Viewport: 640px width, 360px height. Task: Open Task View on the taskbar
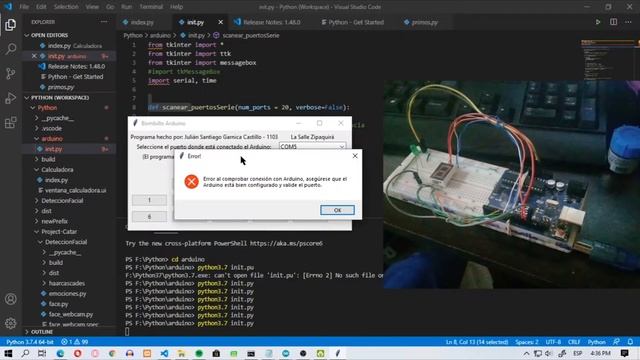(x=42, y=353)
